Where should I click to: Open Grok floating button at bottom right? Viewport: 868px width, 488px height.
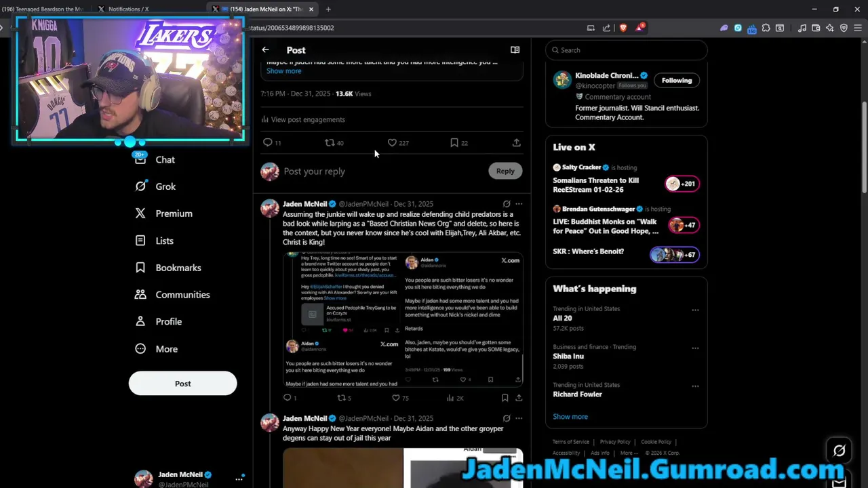(839, 451)
